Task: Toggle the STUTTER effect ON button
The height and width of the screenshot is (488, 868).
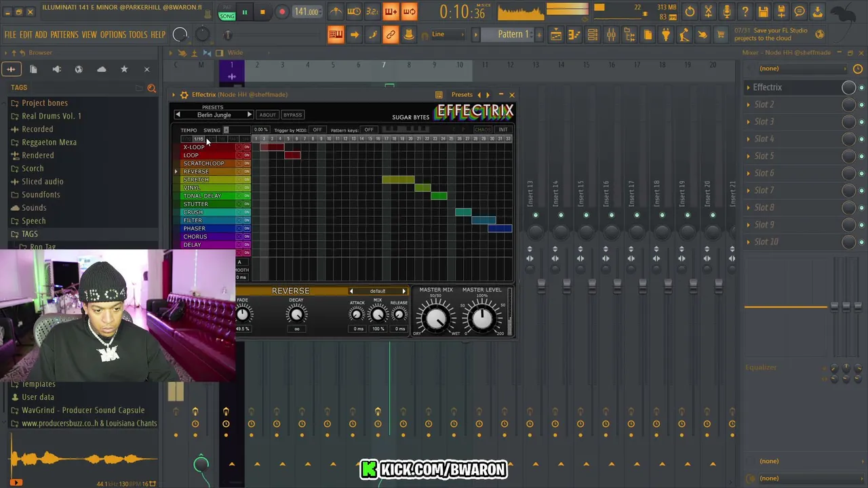Action: click(246, 204)
